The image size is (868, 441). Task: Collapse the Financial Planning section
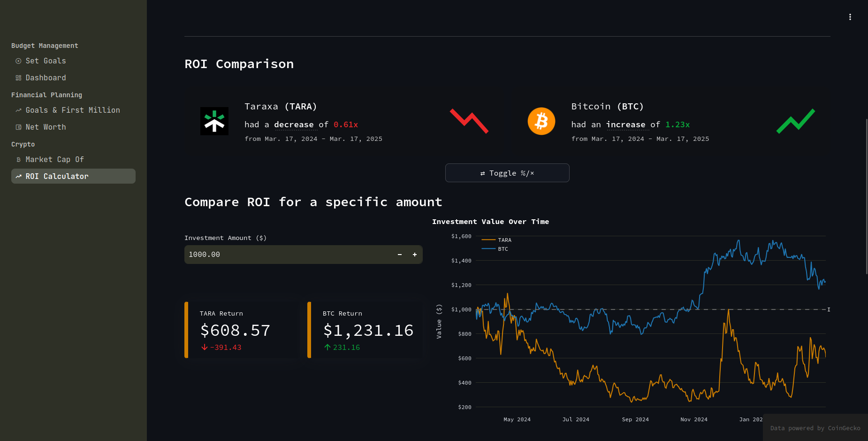[x=46, y=95]
